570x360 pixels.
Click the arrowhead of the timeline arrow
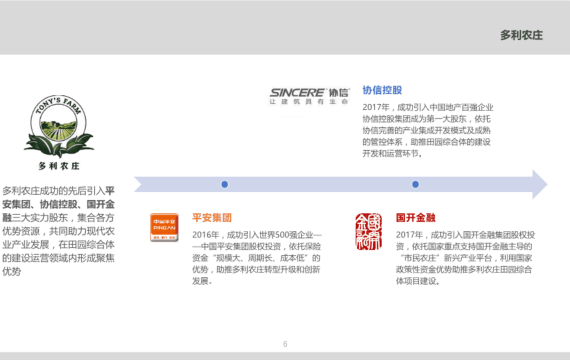pyautogui.click(x=539, y=184)
